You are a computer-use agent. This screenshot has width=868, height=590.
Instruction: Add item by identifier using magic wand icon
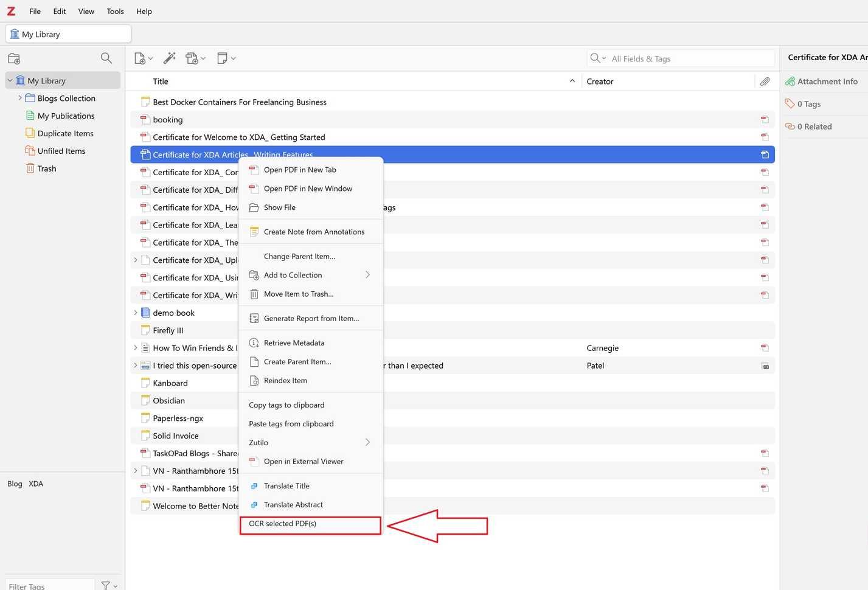[169, 58]
